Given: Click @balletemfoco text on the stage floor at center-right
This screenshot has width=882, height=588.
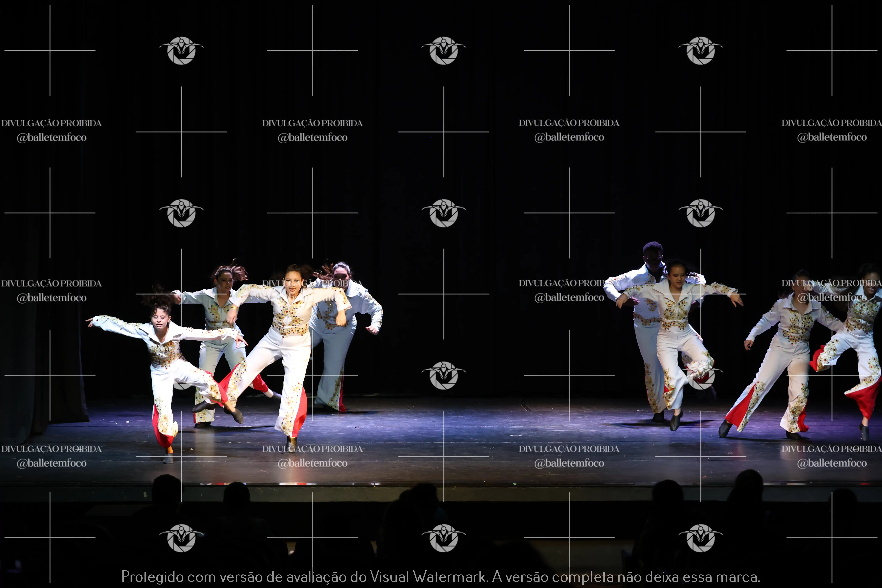Looking at the screenshot, I should point(569,463).
